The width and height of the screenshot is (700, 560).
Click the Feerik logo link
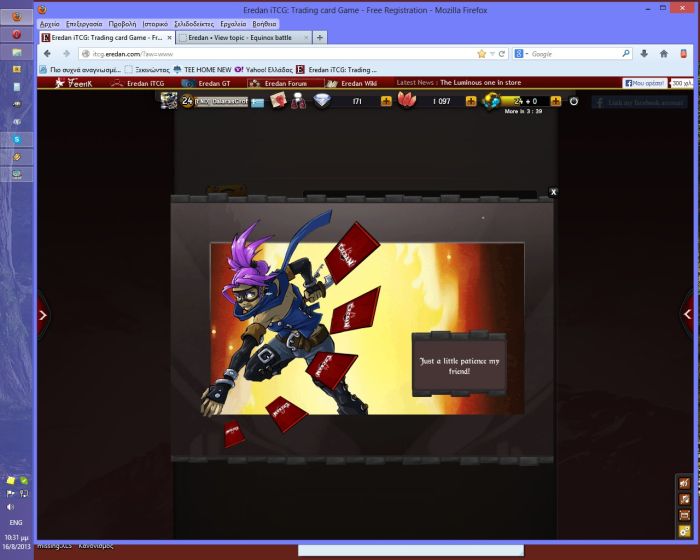(74, 83)
